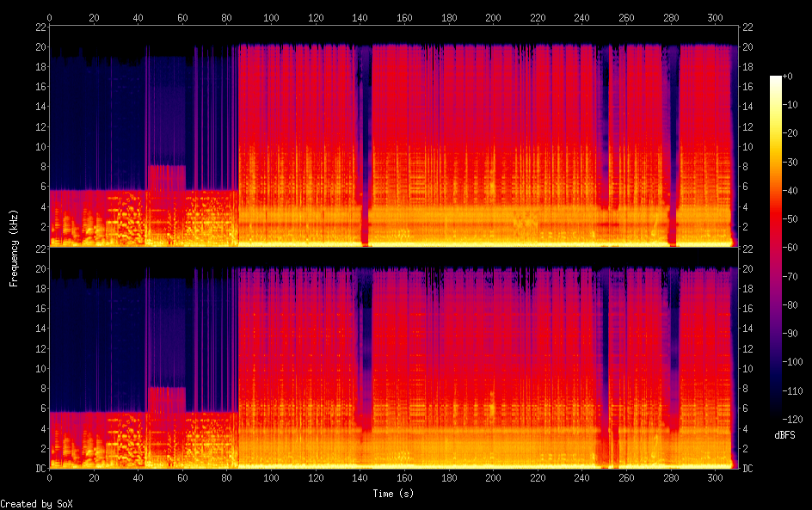Select the "-20" legend value
The height and width of the screenshot is (510, 812).
(x=790, y=133)
